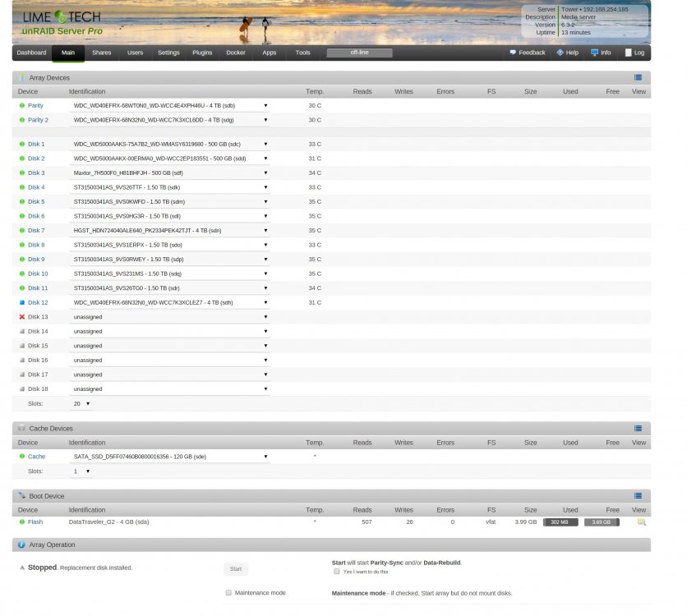Click blue square status icon for Disk 12
Viewport: 687px width, 616px height.
22,302
